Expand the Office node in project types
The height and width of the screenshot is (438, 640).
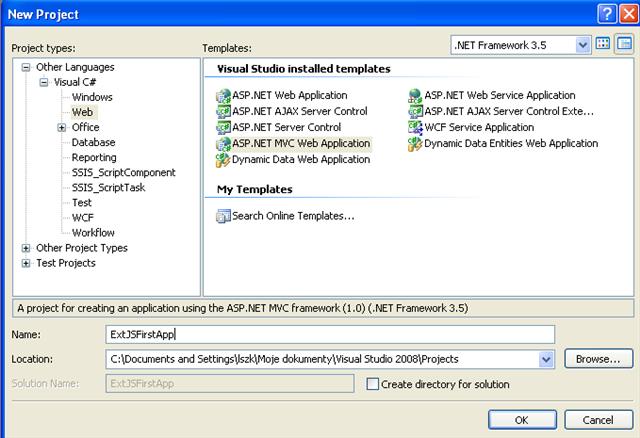coord(61,128)
